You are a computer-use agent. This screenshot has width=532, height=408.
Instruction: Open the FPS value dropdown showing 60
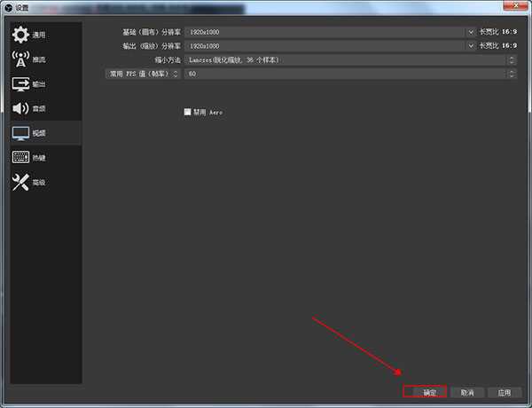pos(351,74)
